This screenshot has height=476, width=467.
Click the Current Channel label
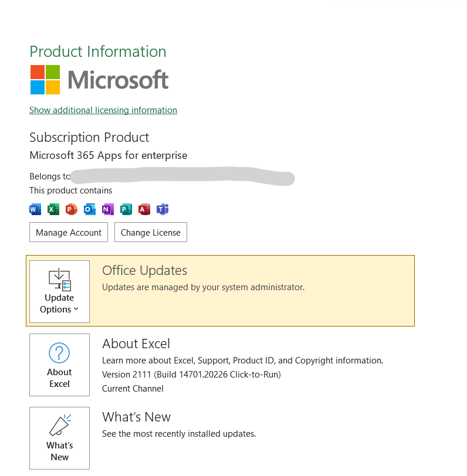click(133, 389)
